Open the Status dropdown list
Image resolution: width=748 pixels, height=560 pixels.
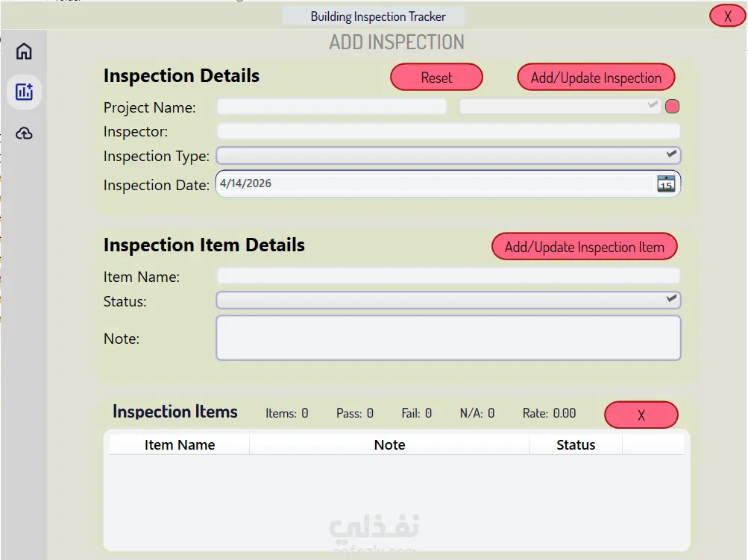coord(671,300)
